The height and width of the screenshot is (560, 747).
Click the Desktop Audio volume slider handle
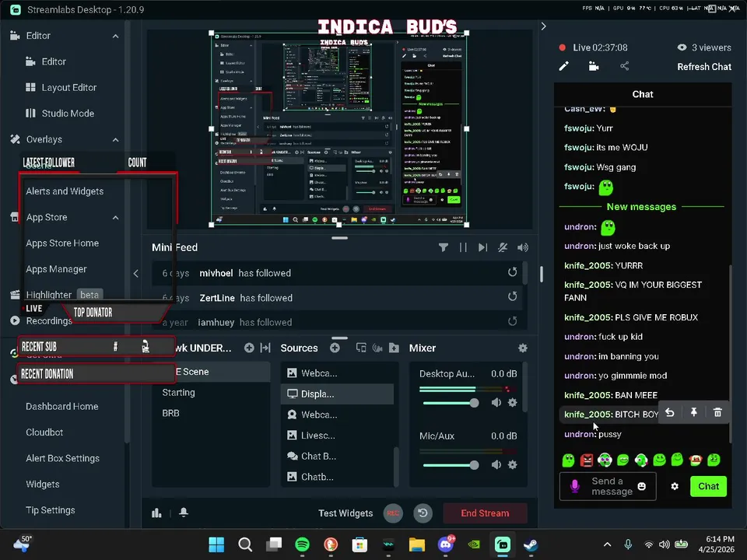tap(474, 403)
